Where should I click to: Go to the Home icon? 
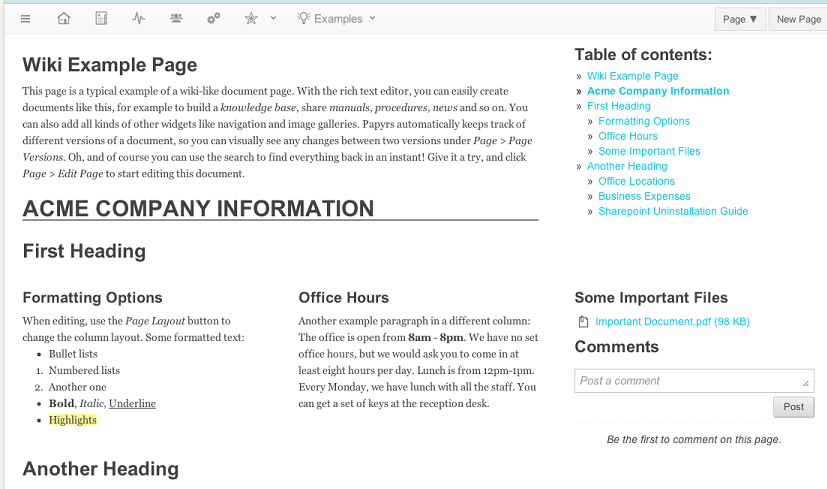click(x=63, y=18)
